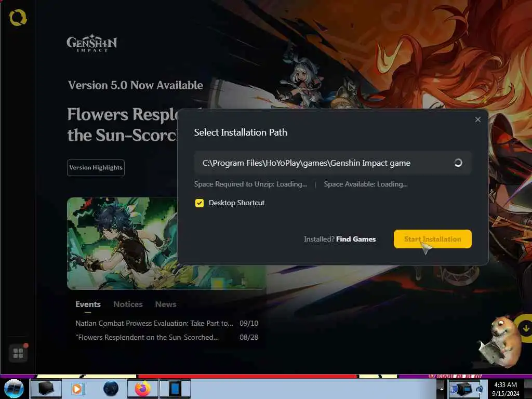This screenshot has height=399, width=532.
Task: Click Start Installation button
Action: tap(433, 239)
